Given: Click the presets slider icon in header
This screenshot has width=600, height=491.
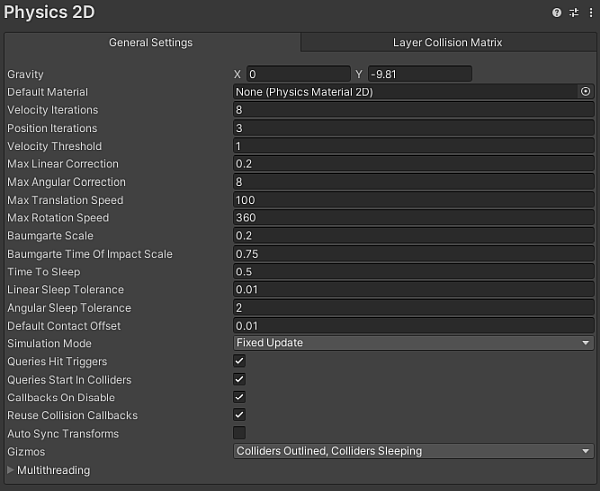Looking at the screenshot, I should (574, 12).
